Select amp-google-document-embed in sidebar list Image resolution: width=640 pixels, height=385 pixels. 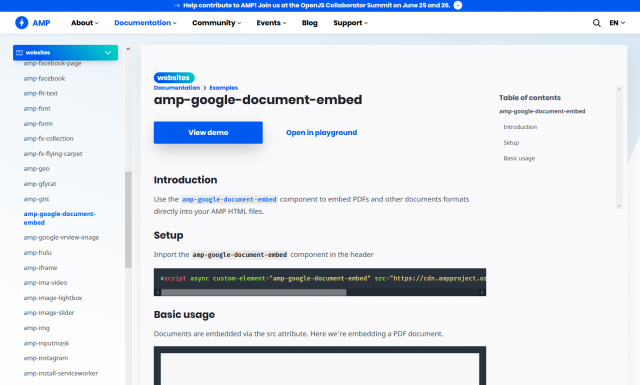(x=60, y=218)
